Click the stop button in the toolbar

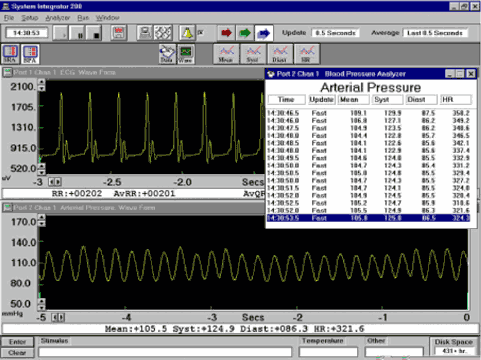pos(94,33)
